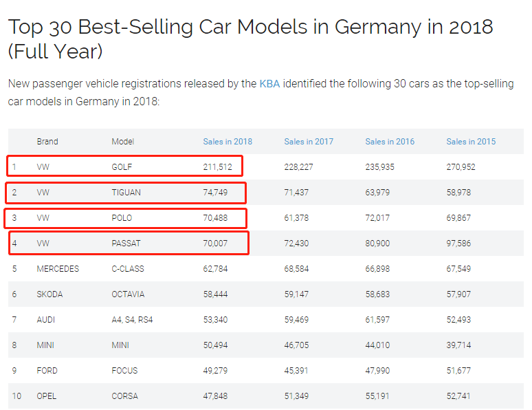Select the PASSAT model cell

pyautogui.click(x=126, y=244)
